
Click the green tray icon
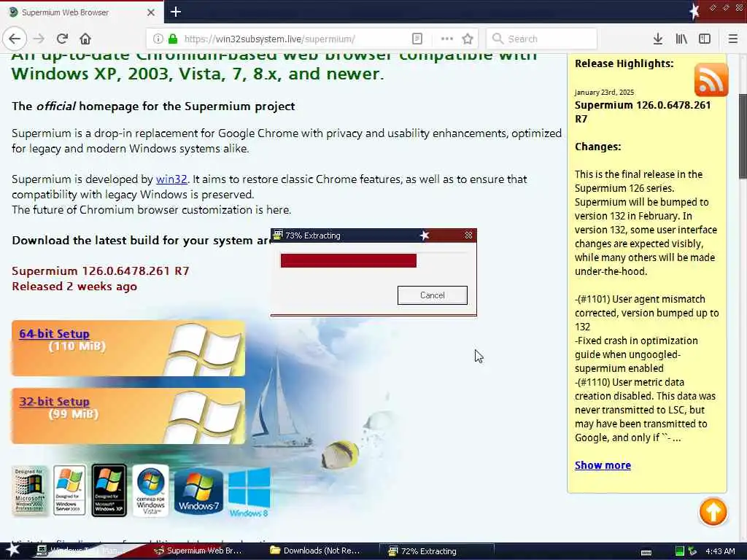point(680,551)
